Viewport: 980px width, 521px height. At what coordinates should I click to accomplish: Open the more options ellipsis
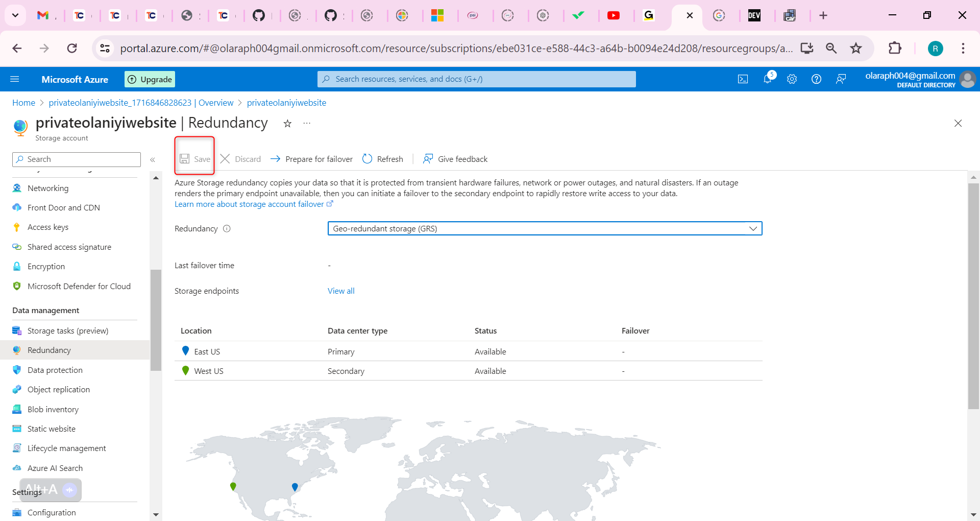[x=307, y=124]
